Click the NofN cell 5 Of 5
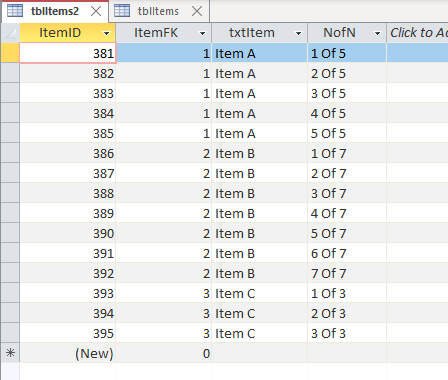 pyautogui.click(x=347, y=133)
